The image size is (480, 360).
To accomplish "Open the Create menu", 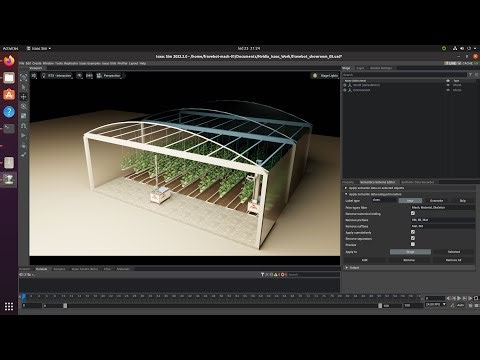I will [x=37, y=63].
